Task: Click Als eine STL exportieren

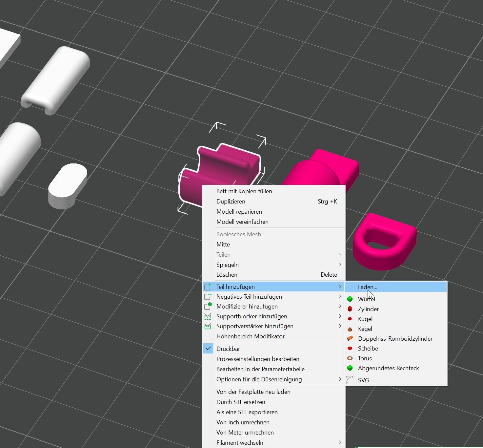Action: [x=247, y=412]
